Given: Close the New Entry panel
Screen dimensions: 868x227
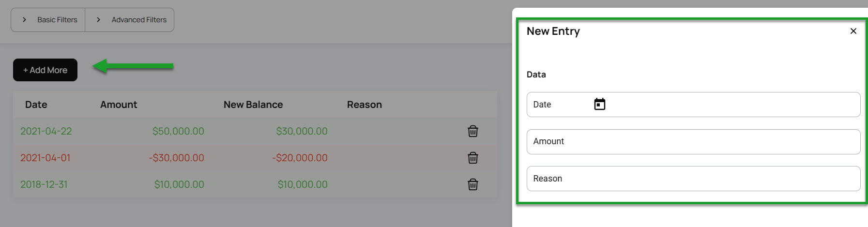Looking at the screenshot, I should [x=853, y=31].
